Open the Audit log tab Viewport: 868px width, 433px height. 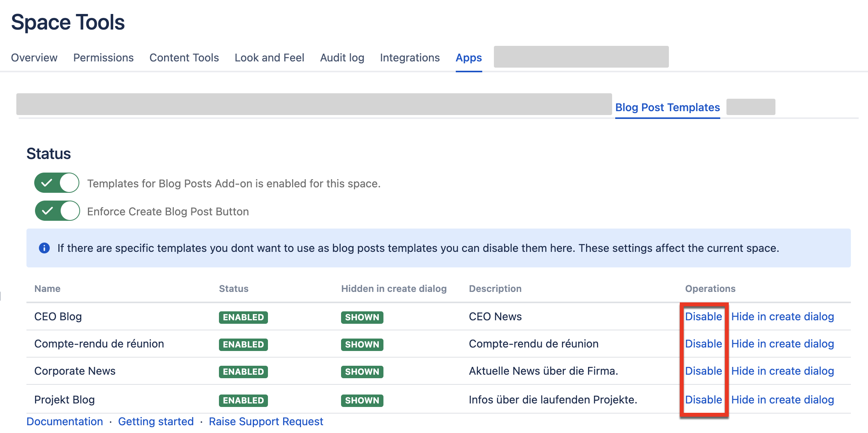[x=342, y=58]
